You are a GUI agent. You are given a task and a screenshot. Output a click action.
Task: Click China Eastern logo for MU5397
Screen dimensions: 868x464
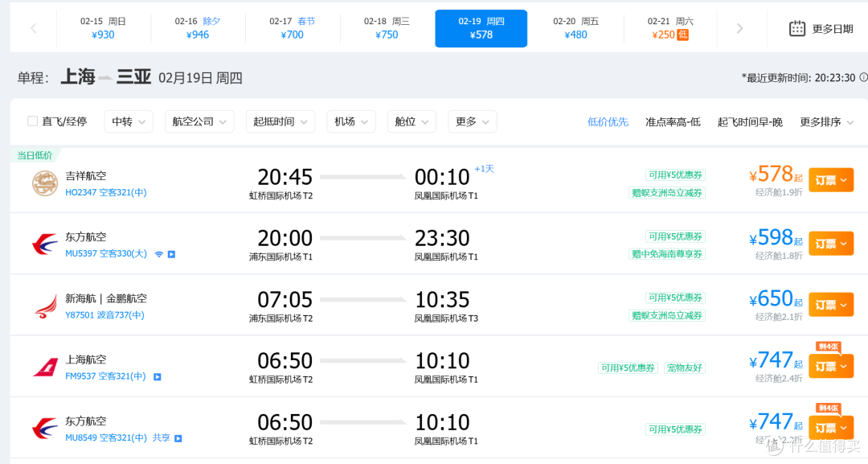coord(45,244)
